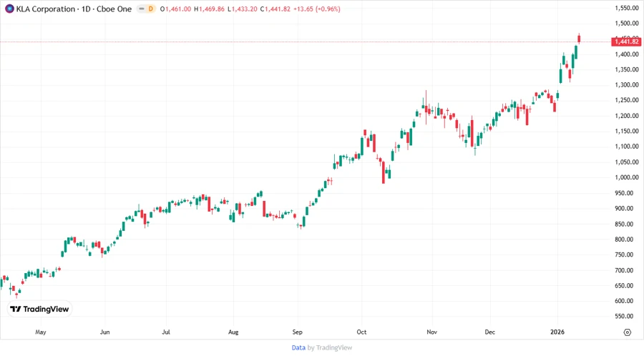644x356 pixels.
Task: Click the close value C1,441.82
Action: tap(275, 9)
